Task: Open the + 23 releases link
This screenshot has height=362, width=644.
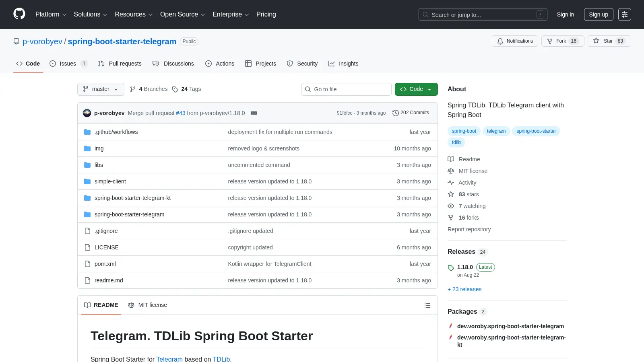Action: (464, 289)
